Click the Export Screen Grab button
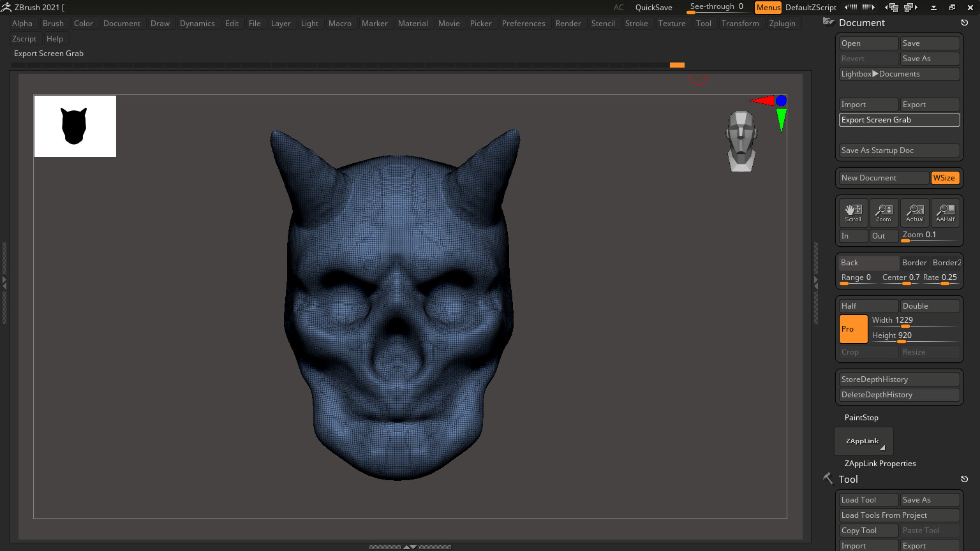This screenshot has height=551, width=980. click(898, 120)
